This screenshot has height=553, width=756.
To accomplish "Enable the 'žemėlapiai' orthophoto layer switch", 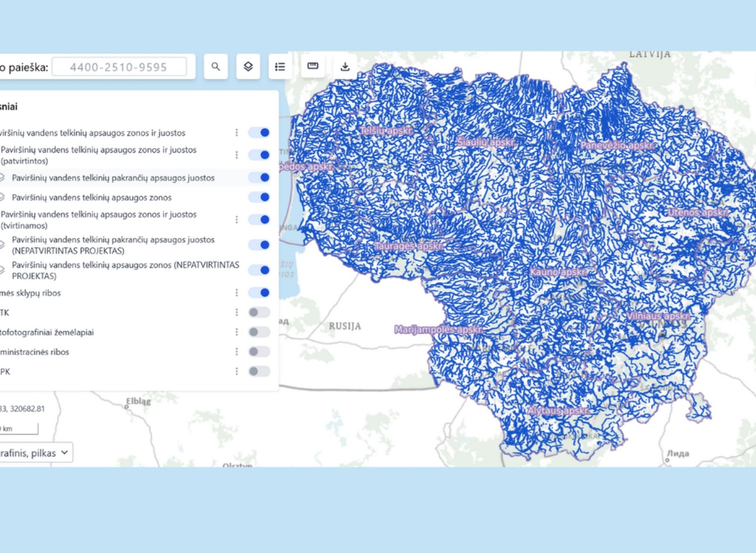I will pos(259,332).
